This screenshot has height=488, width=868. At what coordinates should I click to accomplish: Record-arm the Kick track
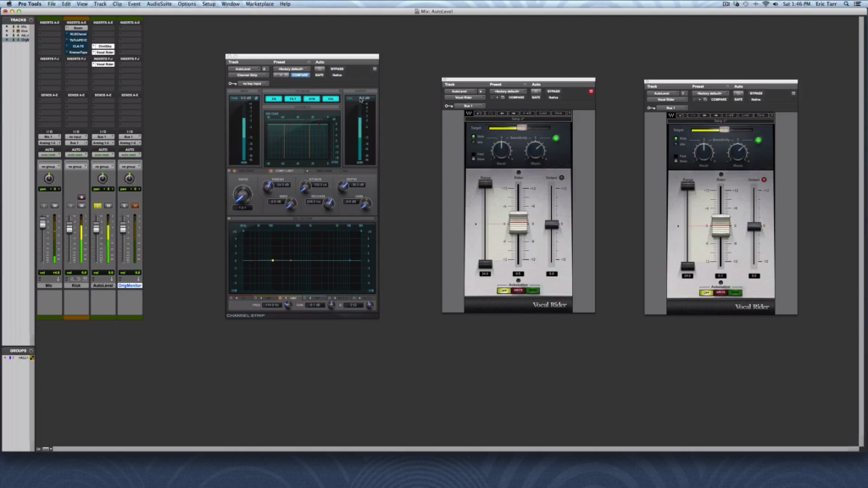click(81, 197)
